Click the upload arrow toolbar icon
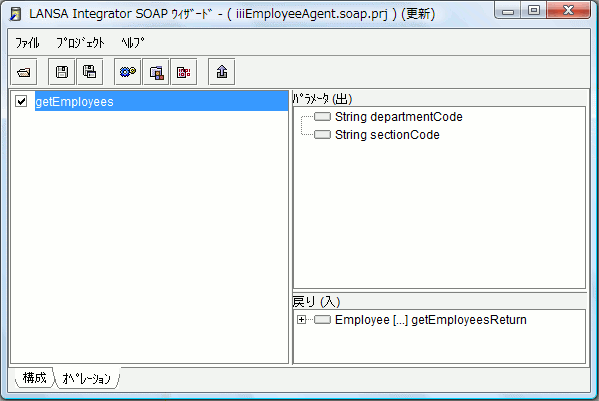Image resolution: width=599 pixels, height=401 pixels. coord(222,72)
